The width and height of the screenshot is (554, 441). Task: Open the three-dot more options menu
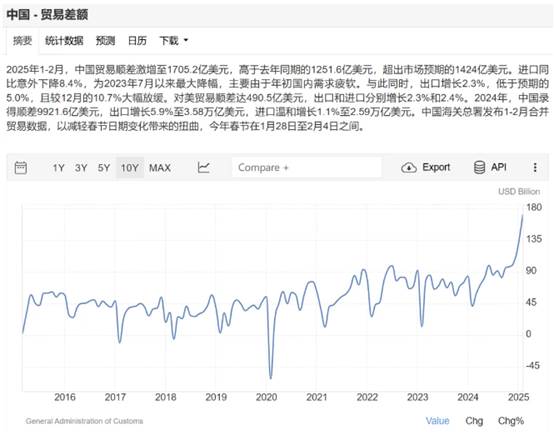pos(535,167)
